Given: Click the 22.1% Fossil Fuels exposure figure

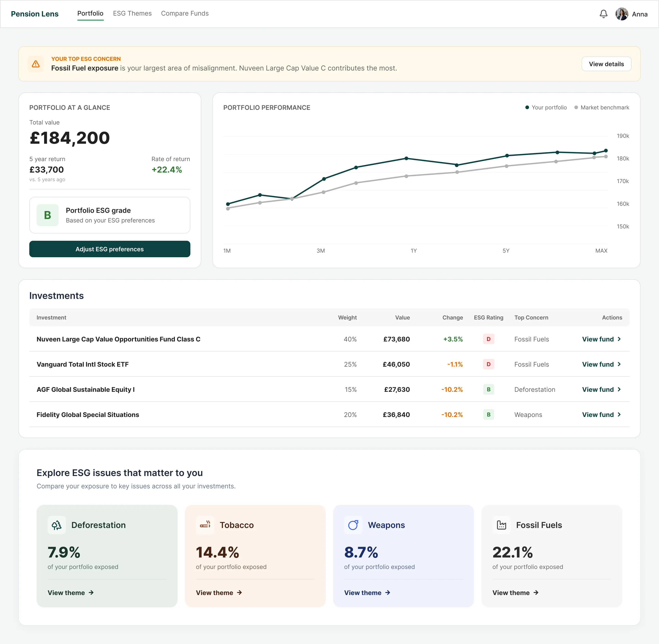Looking at the screenshot, I should pyautogui.click(x=513, y=552).
